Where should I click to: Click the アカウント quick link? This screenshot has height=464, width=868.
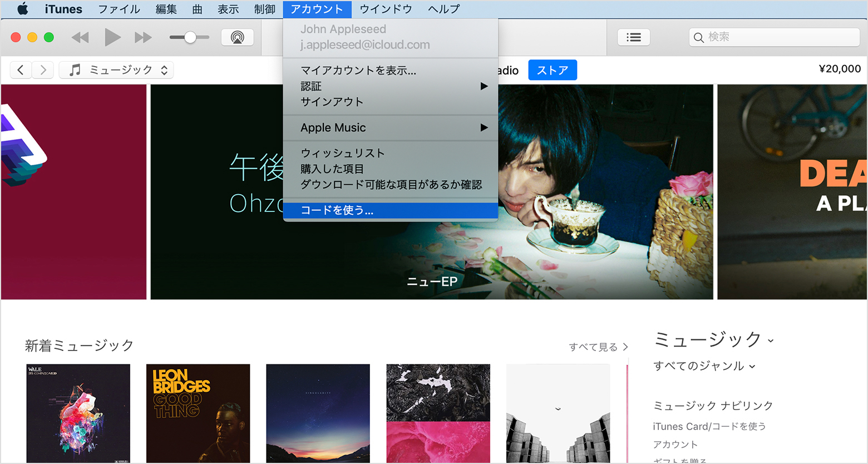(675, 445)
